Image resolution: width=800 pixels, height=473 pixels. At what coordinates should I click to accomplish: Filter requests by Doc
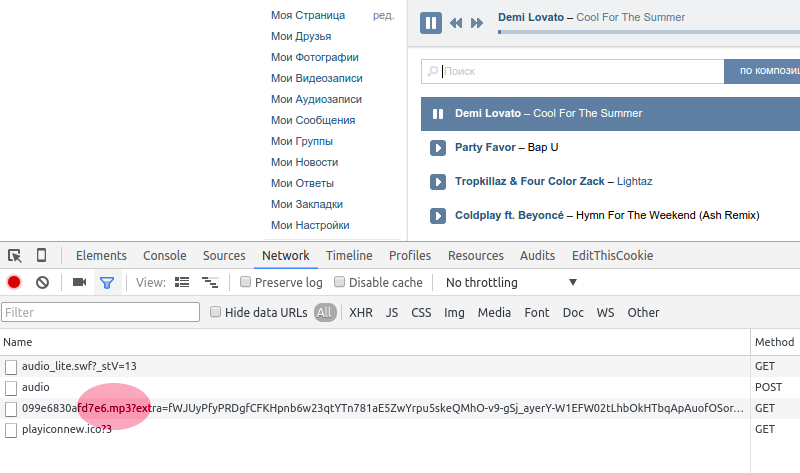click(573, 313)
